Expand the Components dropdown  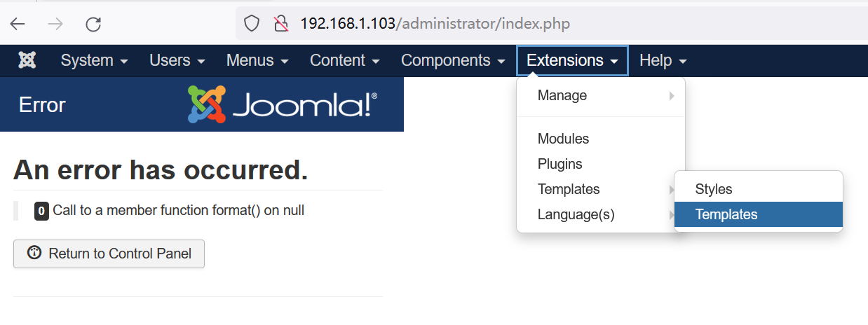pos(453,60)
